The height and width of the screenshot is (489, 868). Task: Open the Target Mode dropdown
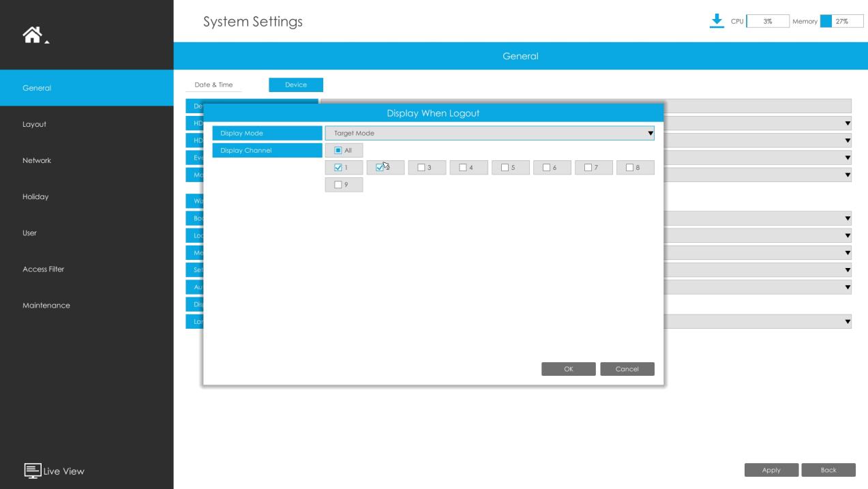click(x=490, y=133)
